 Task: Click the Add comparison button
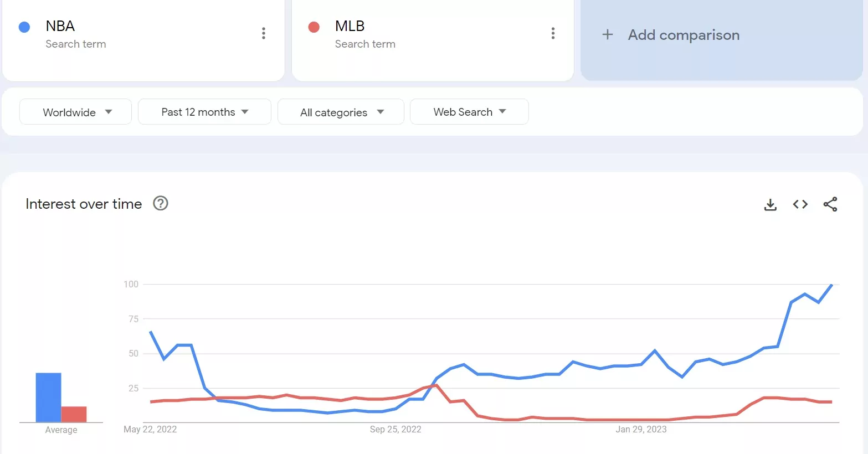(x=684, y=35)
